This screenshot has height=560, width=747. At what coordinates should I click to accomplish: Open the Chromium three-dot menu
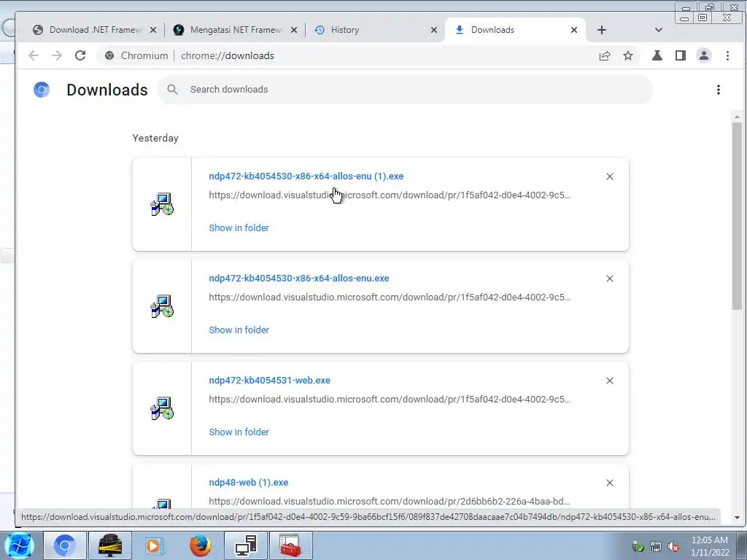pyautogui.click(x=727, y=55)
